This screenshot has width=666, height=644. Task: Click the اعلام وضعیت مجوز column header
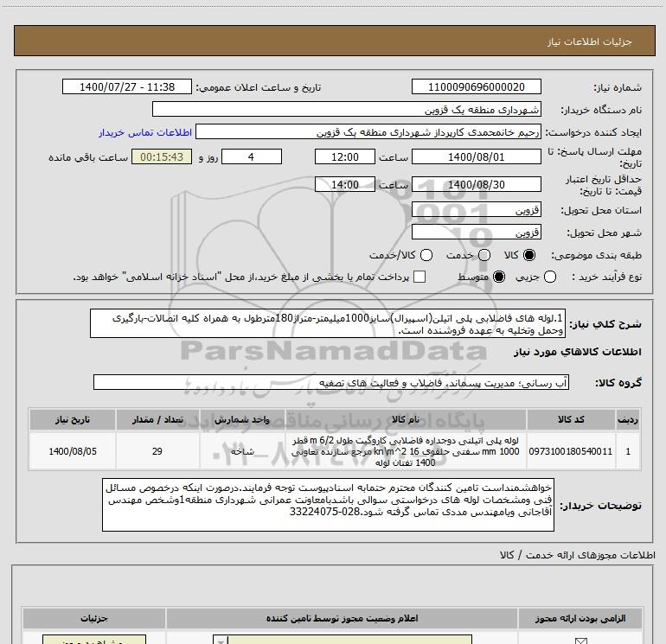click(x=342, y=618)
